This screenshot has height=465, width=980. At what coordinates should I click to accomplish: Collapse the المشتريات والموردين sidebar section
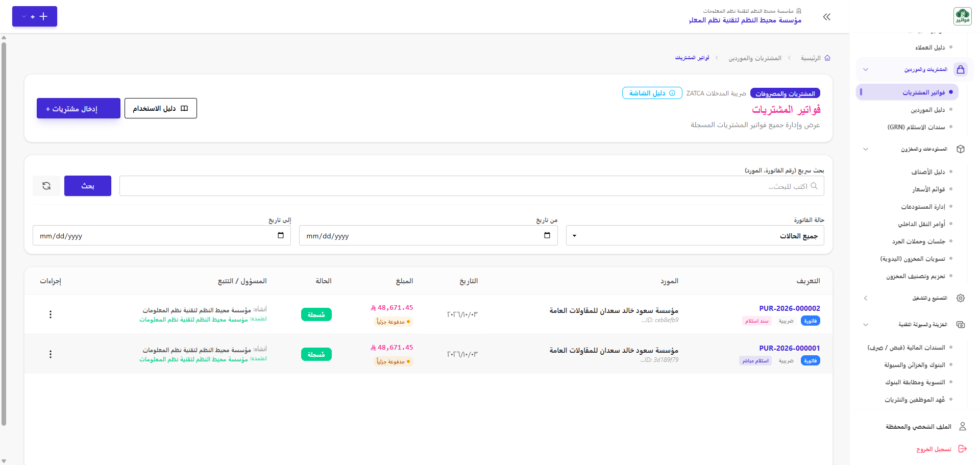tap(866, 69)
